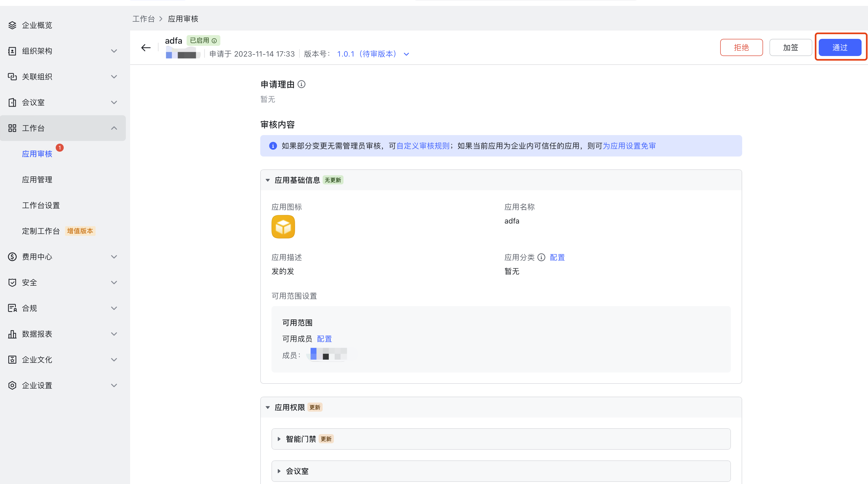Expand the 费用中心 menu chevron

[x=114, y=257]
